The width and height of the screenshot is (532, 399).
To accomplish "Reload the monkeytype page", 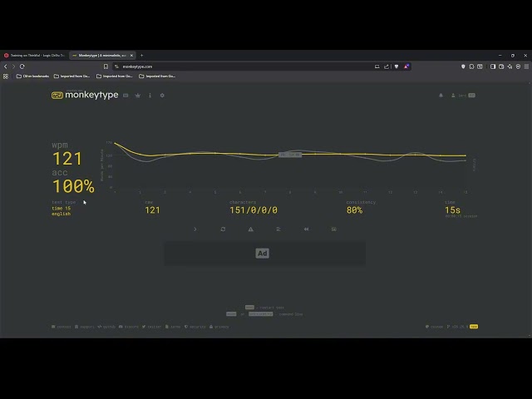I will point(22,66).
